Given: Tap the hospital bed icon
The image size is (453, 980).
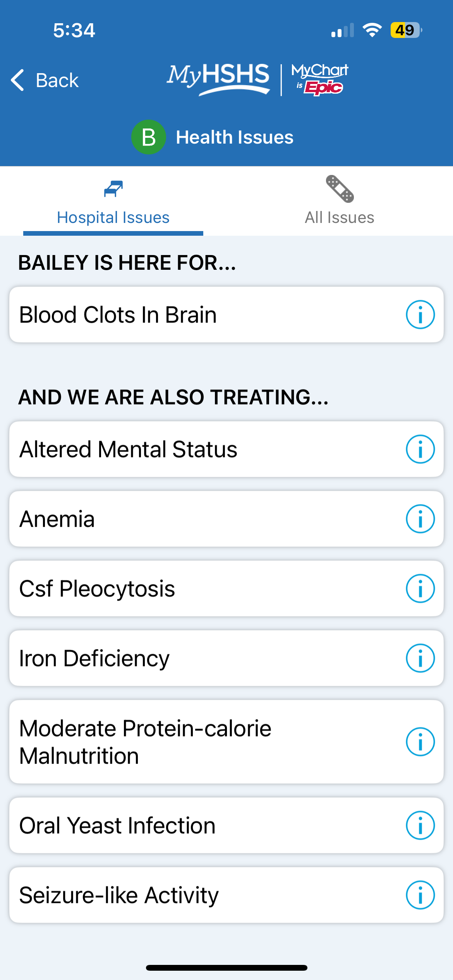Looking at the screenshot, I should coord(113,189).
